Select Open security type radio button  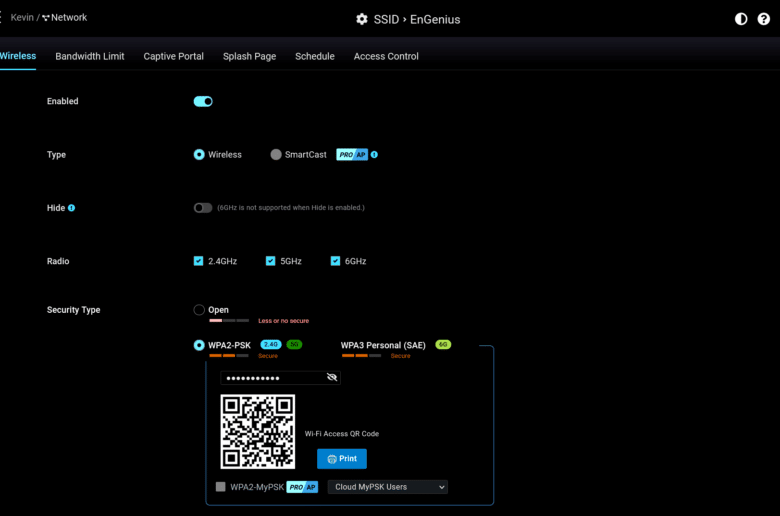199,310
